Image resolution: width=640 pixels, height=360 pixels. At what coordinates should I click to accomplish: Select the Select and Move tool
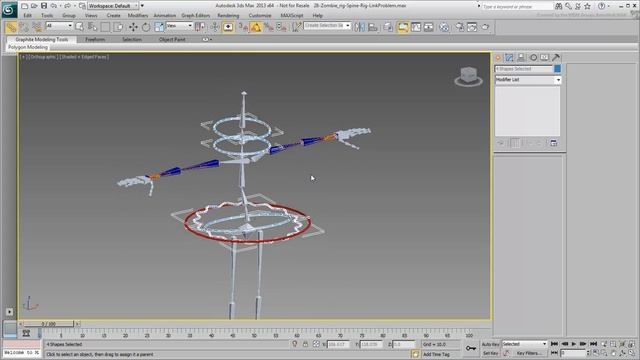pos(133,27)
